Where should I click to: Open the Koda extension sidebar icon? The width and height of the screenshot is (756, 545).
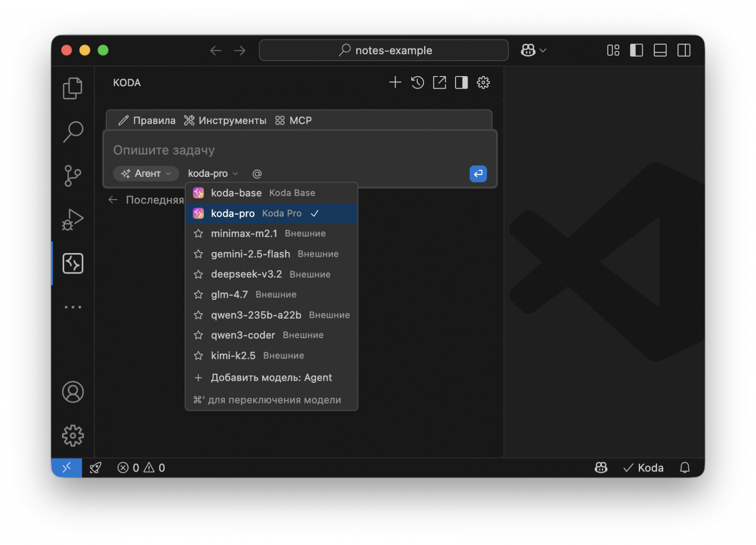pyautogui.click(x=73, y=264)
